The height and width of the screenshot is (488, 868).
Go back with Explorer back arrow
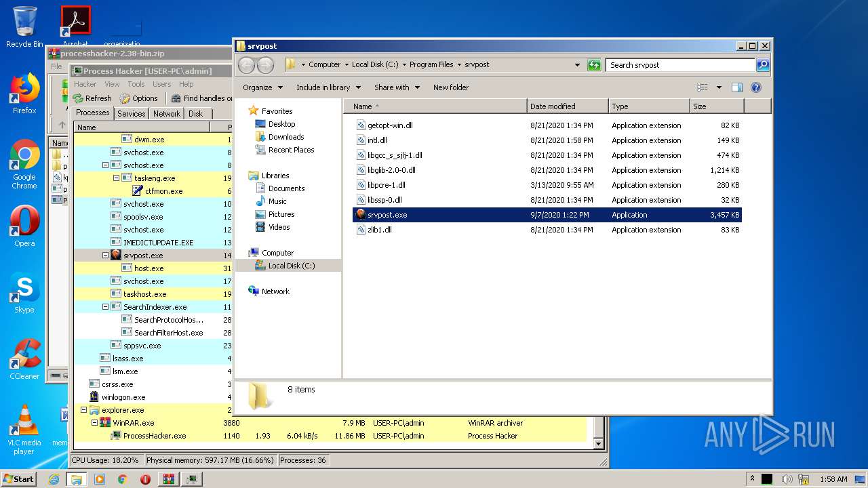[x=247, y=65]
